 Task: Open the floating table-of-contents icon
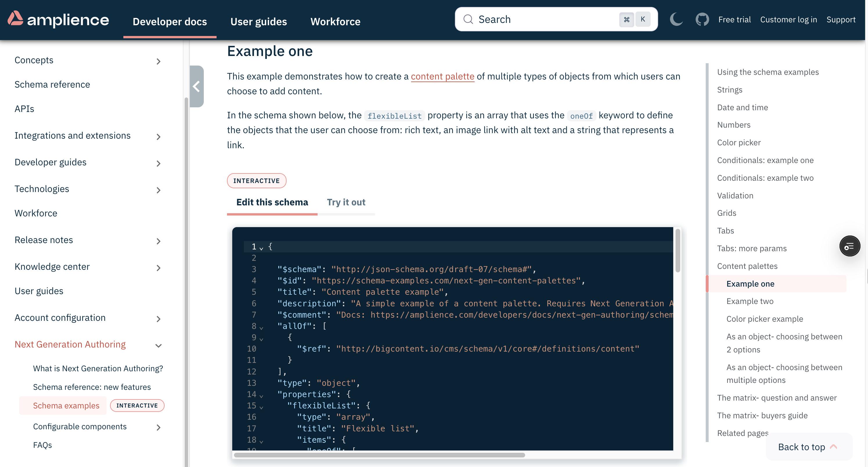pos(850,246)
